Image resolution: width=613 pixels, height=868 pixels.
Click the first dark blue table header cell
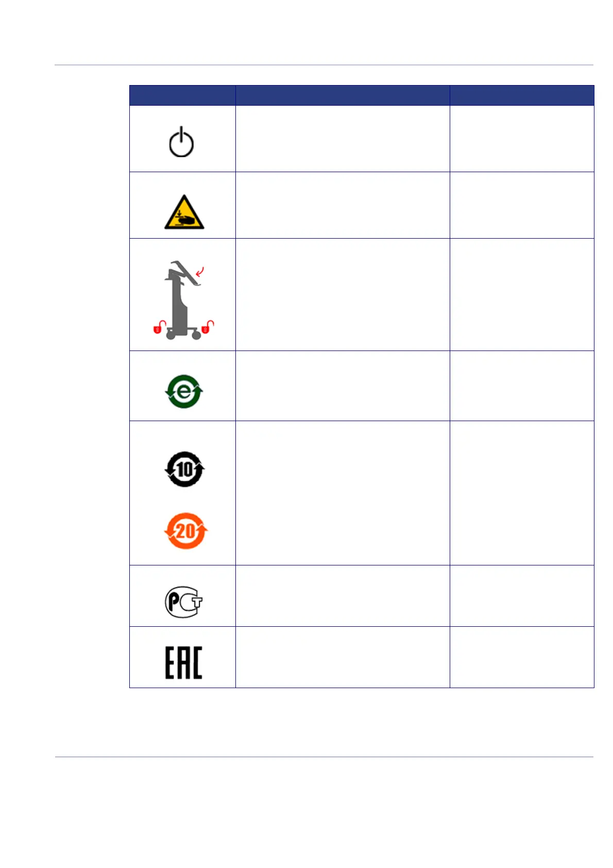(x=182, y=95)
